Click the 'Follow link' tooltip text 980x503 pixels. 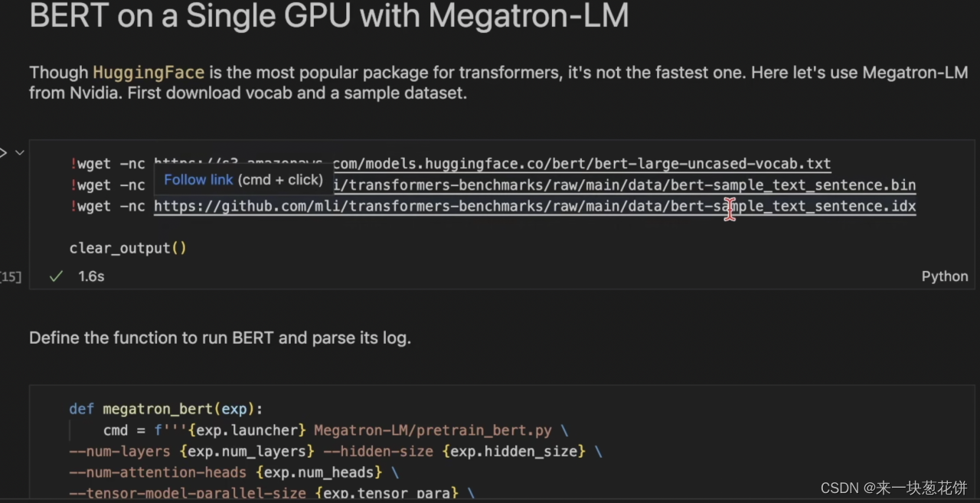[x=198, y=180]
